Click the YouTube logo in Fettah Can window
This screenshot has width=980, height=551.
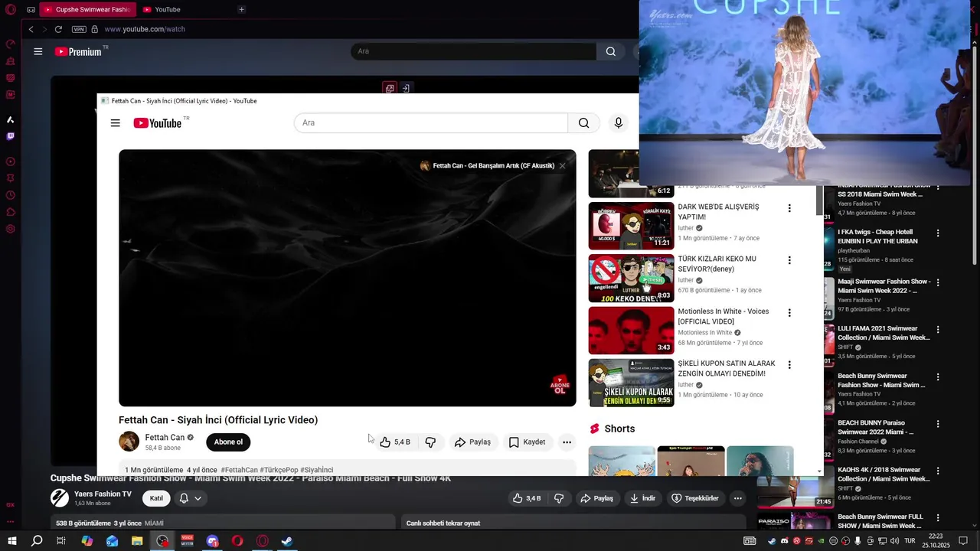(x=158, y=123)
